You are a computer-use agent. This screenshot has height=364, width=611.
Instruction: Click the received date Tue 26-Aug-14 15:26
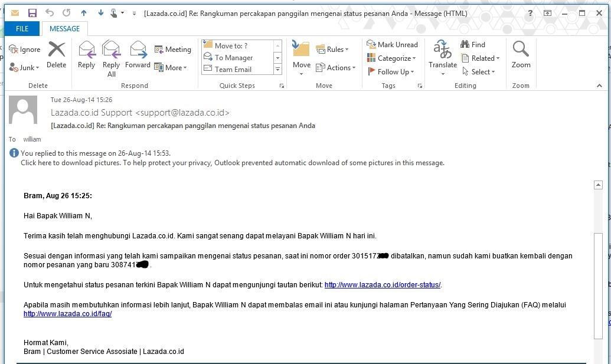pyautogui.click(x=81, y=100)
